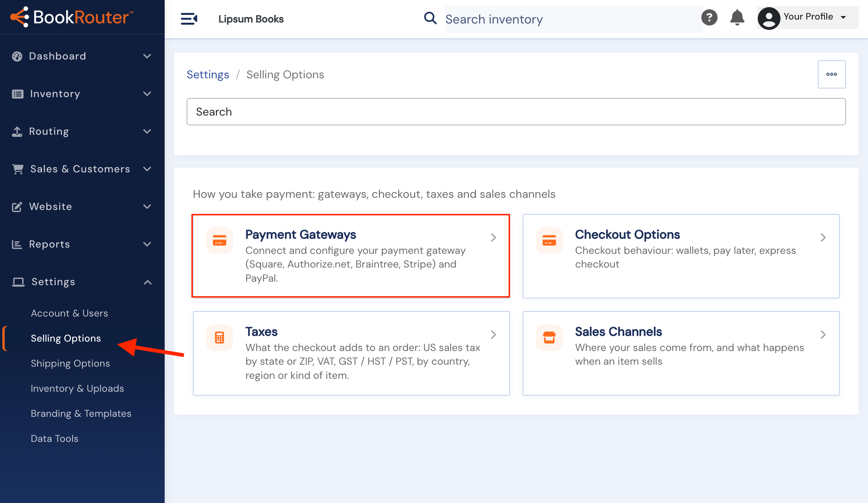The height and width of the screenshot is (503, 868).
Task: Open Shipping Options in sidebar
Action: click(70, 364)
